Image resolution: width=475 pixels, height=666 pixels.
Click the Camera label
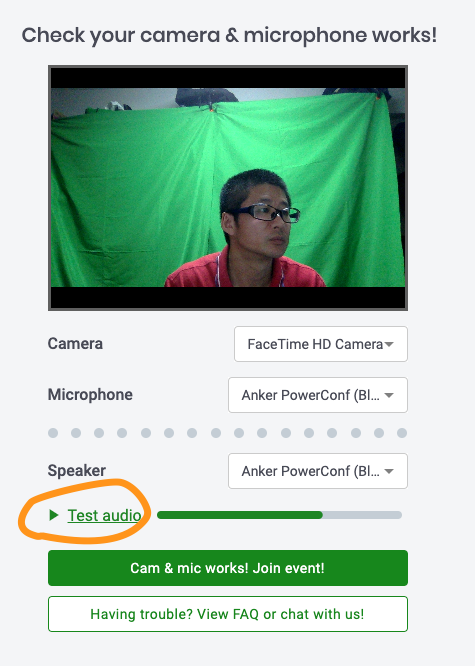coord(75,344)
